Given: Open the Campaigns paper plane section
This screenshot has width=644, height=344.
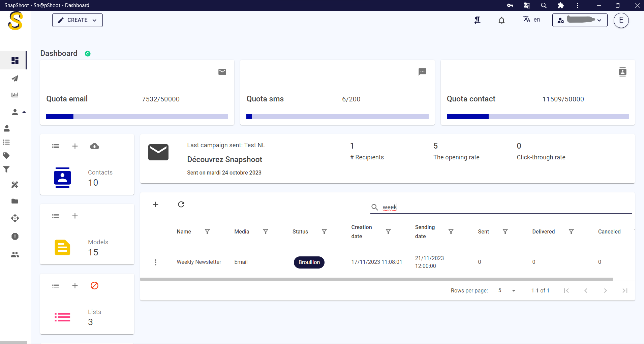Looking at the screenshot, I should [x=15, y=79].
